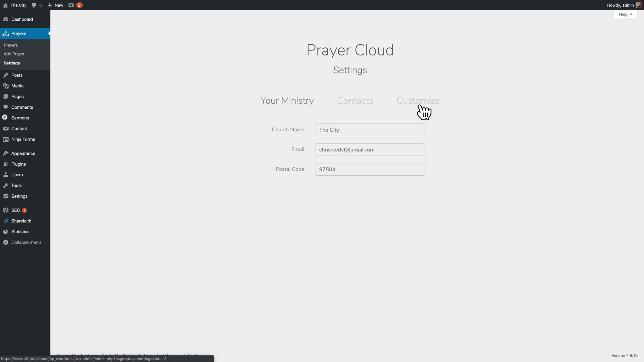Image resolution: width=644 pixels, height=362 pixels.
Task: Click the Comments bubble icon in sidebar
Action: (6, 107)
